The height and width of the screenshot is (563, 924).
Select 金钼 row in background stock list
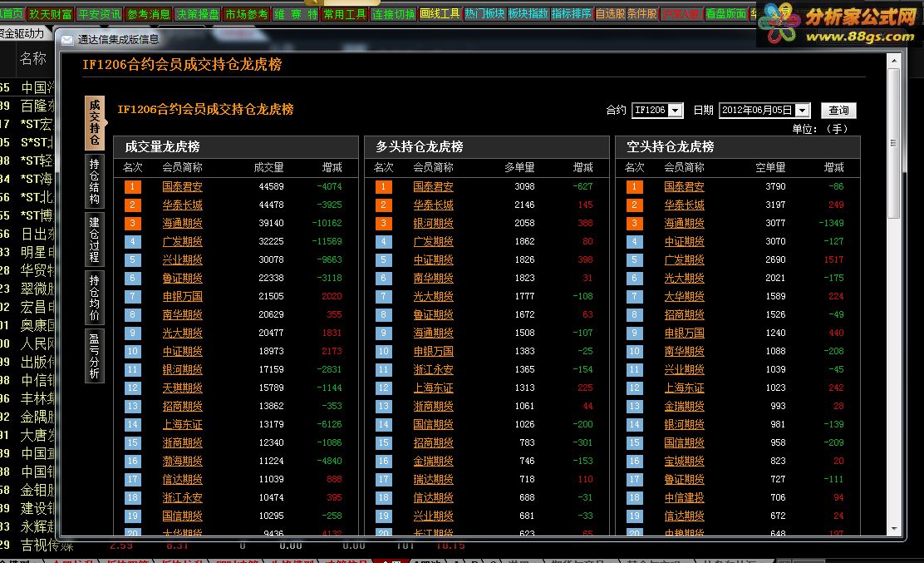[27, 490]
